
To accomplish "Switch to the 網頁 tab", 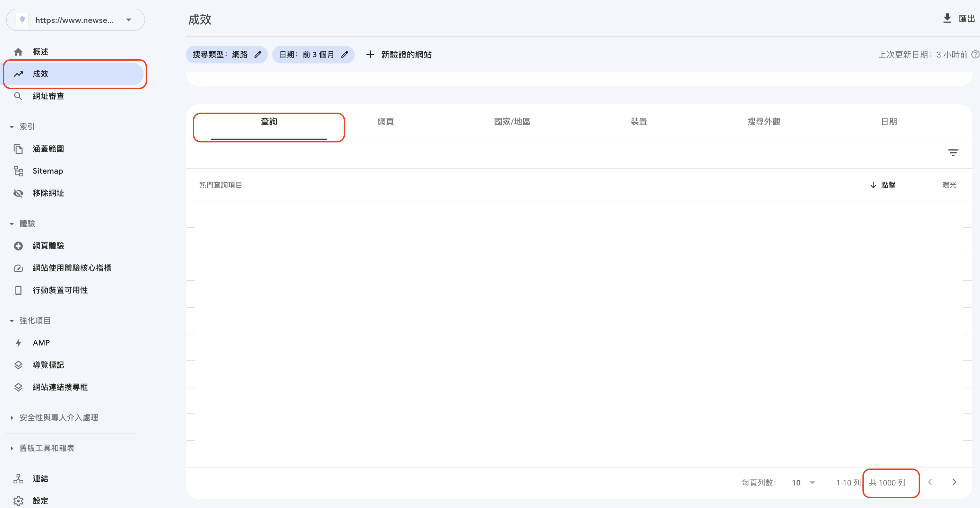I will coord(385,122).
